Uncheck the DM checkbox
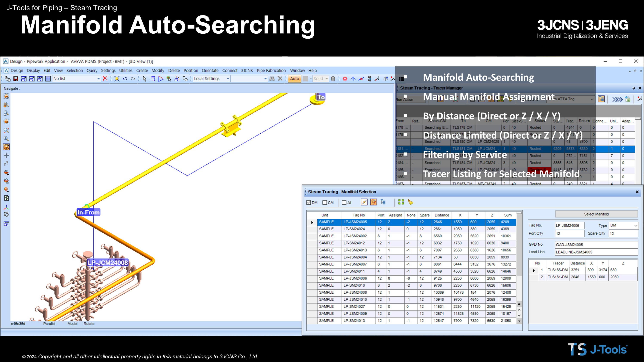Image resolution: width=644 pixels, height=362 pixels. click(x=309, y=203)
